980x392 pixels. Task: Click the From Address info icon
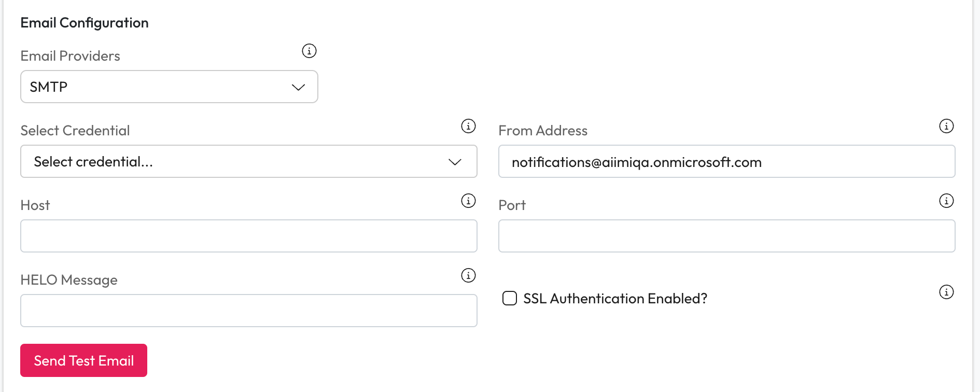point(946,126)
